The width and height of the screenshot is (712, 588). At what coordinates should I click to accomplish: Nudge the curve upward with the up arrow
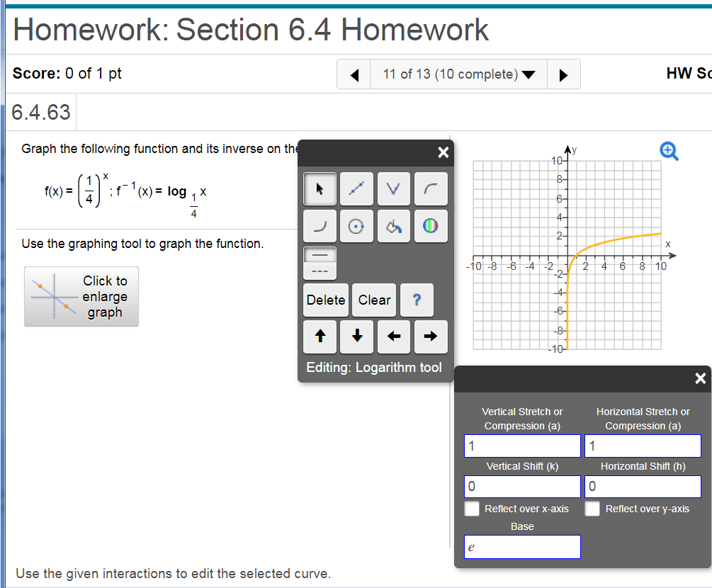(x=320, y=337)
